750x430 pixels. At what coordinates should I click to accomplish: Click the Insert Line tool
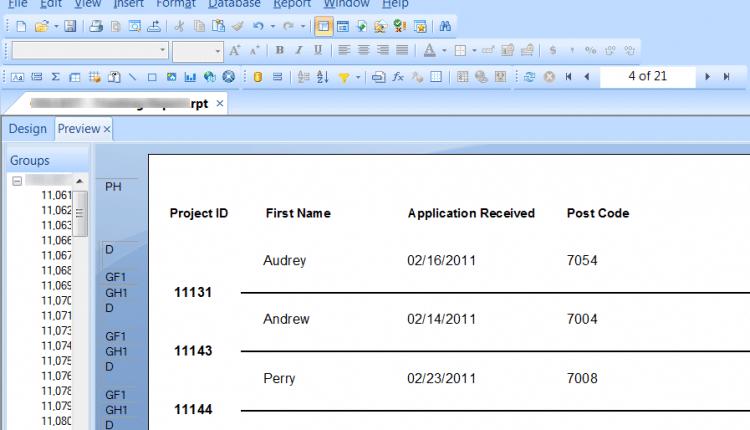(132, 77)
